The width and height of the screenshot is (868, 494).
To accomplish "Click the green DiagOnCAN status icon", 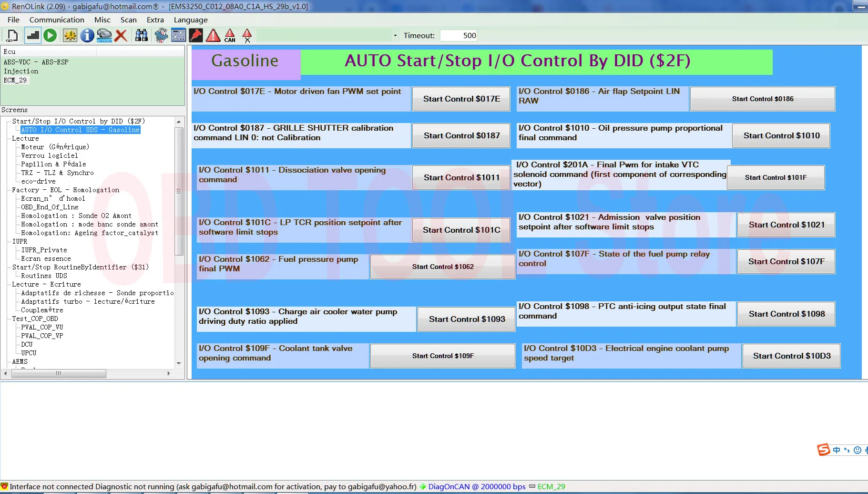I will [x=423, y=487].
